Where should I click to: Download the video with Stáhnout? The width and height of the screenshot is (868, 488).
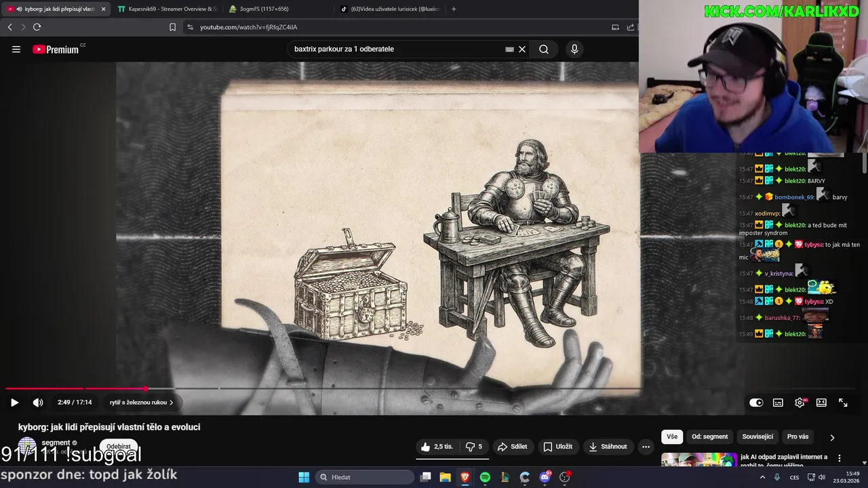click(608, 447)
